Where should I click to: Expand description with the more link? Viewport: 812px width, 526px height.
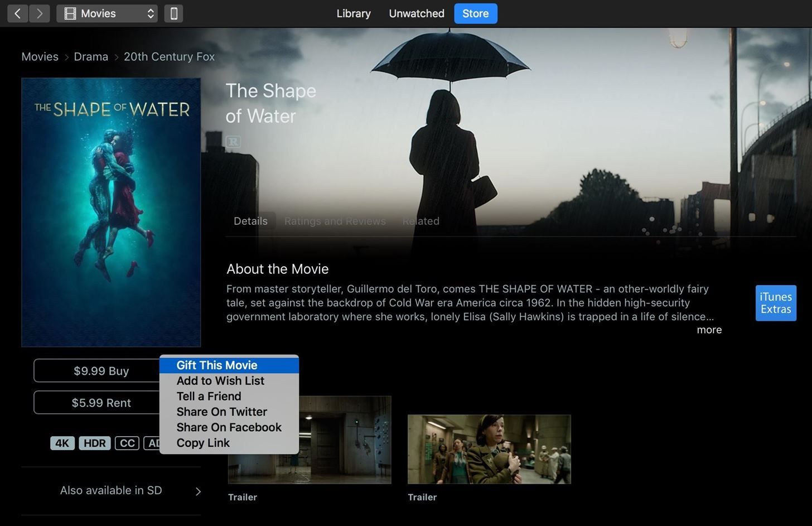point(709,330)
